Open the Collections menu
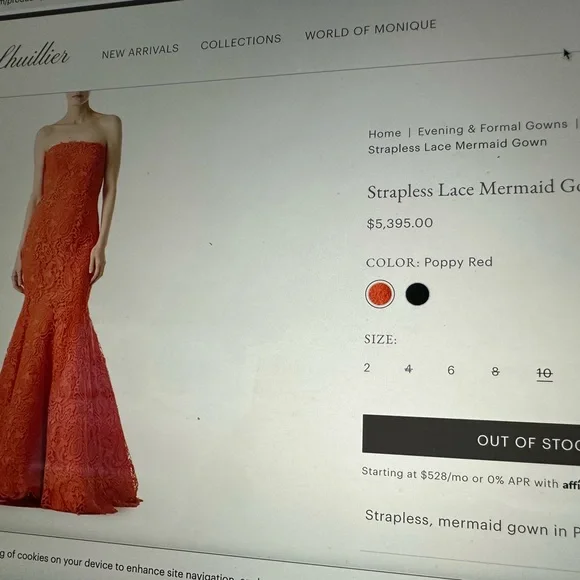 241,42
